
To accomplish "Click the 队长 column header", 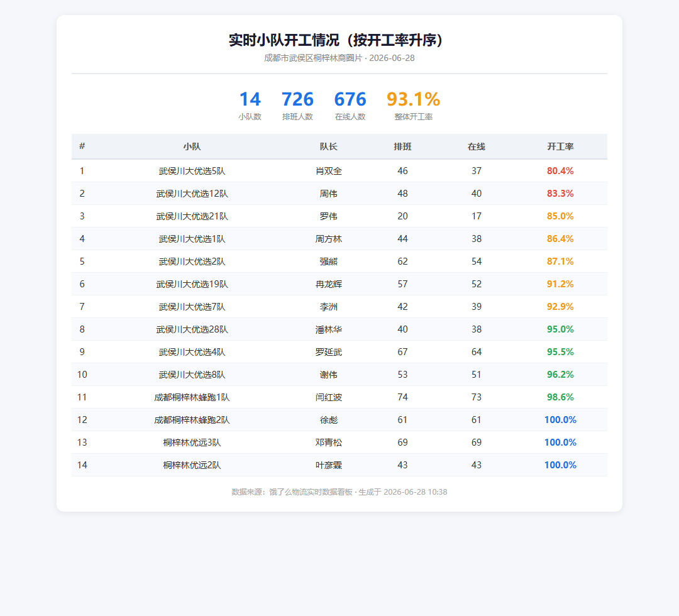I will click(329, 146).
